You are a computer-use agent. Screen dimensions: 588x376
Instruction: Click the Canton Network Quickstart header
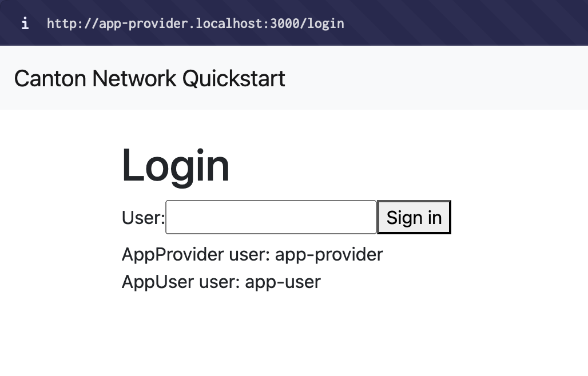[x=150, y=78]
